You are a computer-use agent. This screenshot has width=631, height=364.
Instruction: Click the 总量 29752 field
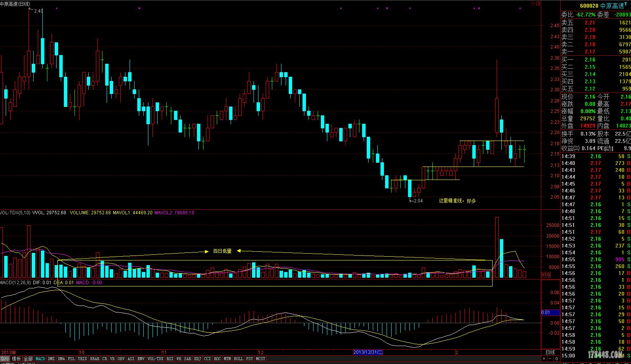click(578, 118)
